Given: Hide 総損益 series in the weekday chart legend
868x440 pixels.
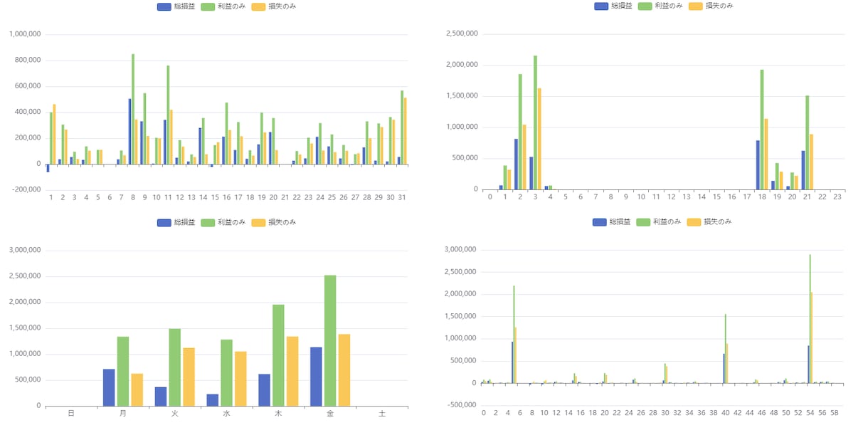Looking at the screenshot, I should (176, 222).
